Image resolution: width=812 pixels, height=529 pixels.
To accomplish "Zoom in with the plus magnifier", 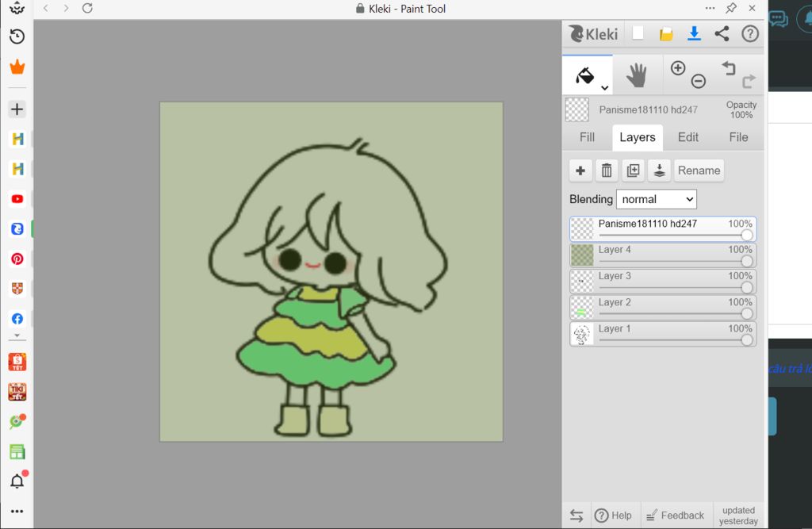I will point(678,68).
